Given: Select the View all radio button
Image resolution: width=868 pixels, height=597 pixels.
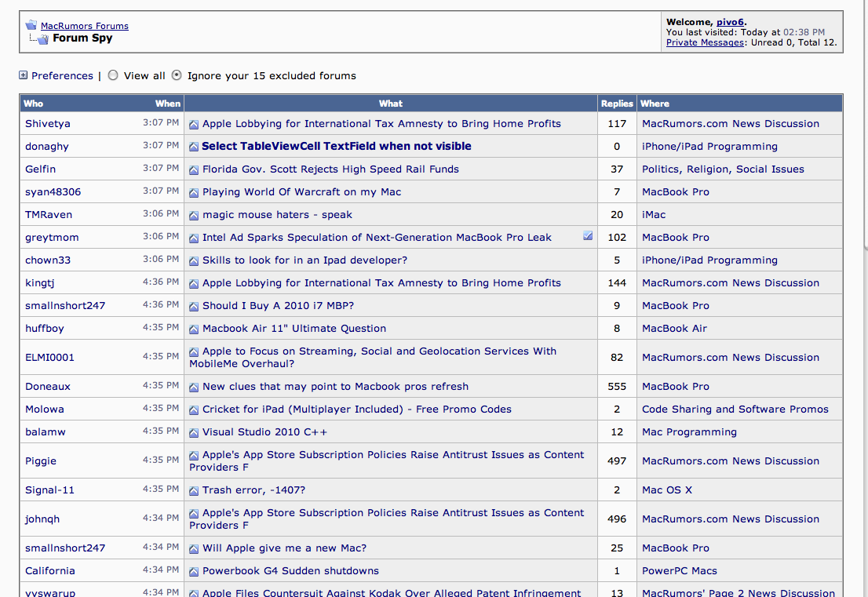Looking at the screenshot, I should (x=113, y=75).
